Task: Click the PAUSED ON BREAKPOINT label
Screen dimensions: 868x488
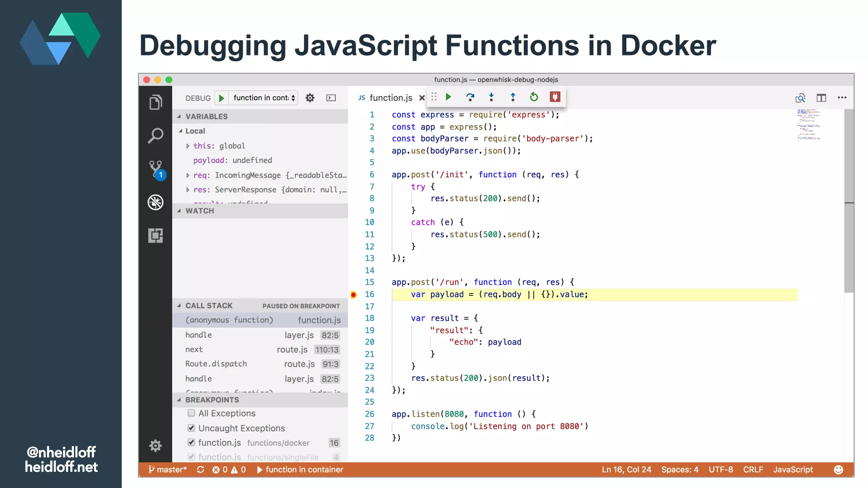Action: (301, 306)
